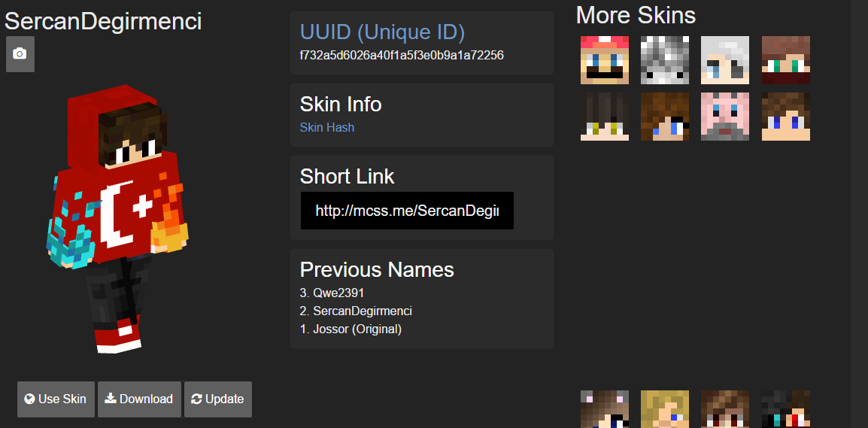Open the gray pixelated noise skin head
Image resolution: width=868 pixels, height=428 pixels.
pyautogui.click(x=665, y=59)
